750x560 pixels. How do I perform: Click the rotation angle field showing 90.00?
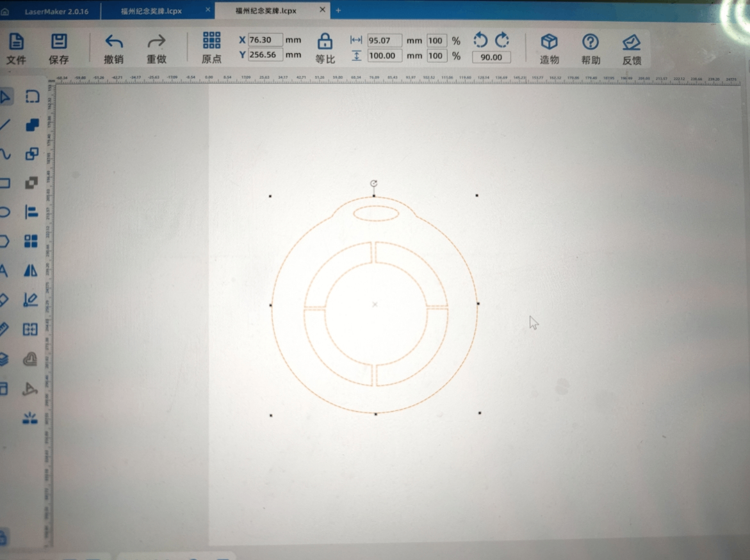tap(491, 57)
